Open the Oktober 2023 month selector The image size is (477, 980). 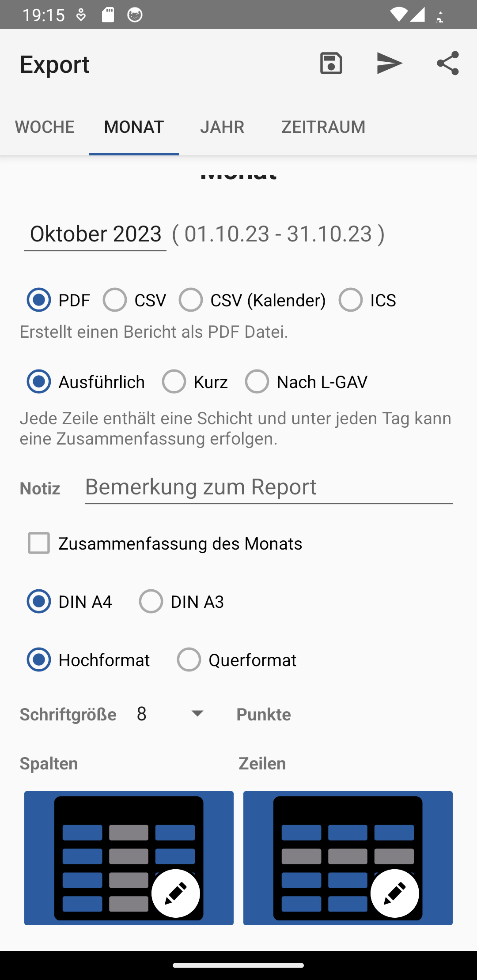[95, 234]
